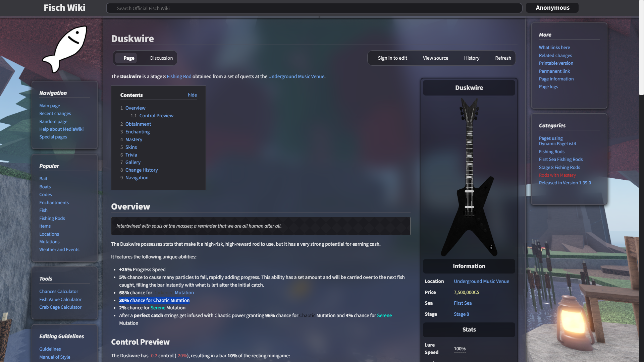Screen dimensions: 644x362
Task: Open the Anonymous user menu
Action: click(552, 8)
